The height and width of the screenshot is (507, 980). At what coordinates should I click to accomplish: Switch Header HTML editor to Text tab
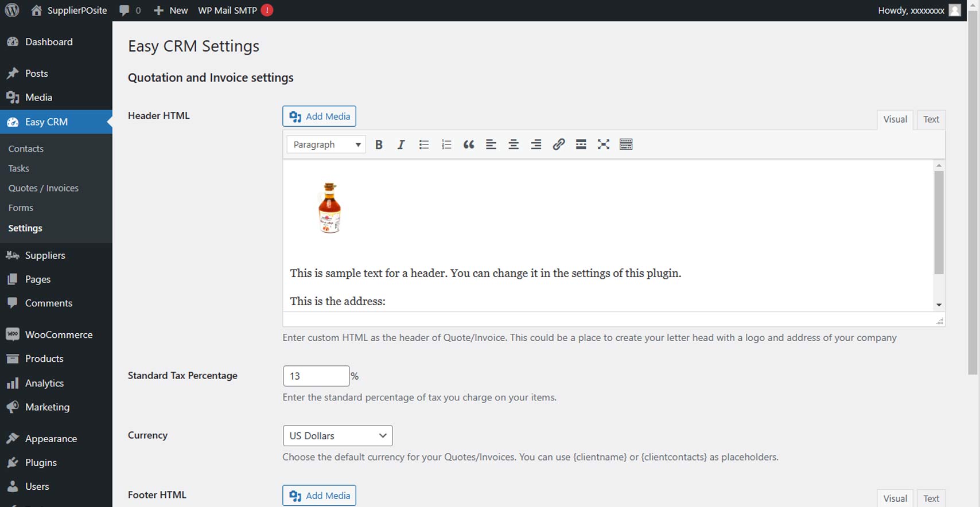pos(931,119)
